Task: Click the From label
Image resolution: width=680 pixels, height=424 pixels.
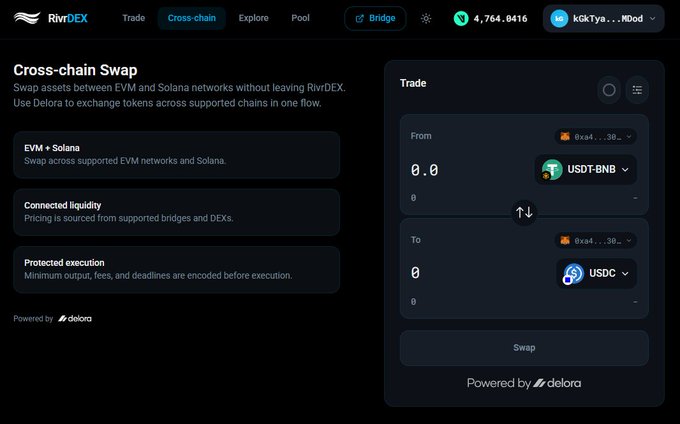Action: click(421, 136)
